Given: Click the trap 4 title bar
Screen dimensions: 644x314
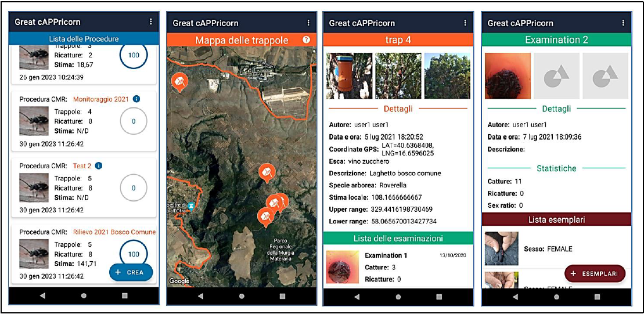Looking at the screenshot, I should (x=398, y=40).
